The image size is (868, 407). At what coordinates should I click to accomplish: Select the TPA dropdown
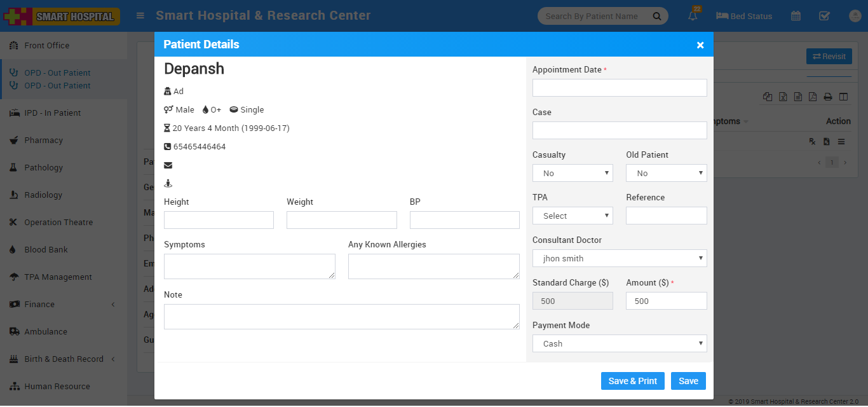[x=573, y=216]
